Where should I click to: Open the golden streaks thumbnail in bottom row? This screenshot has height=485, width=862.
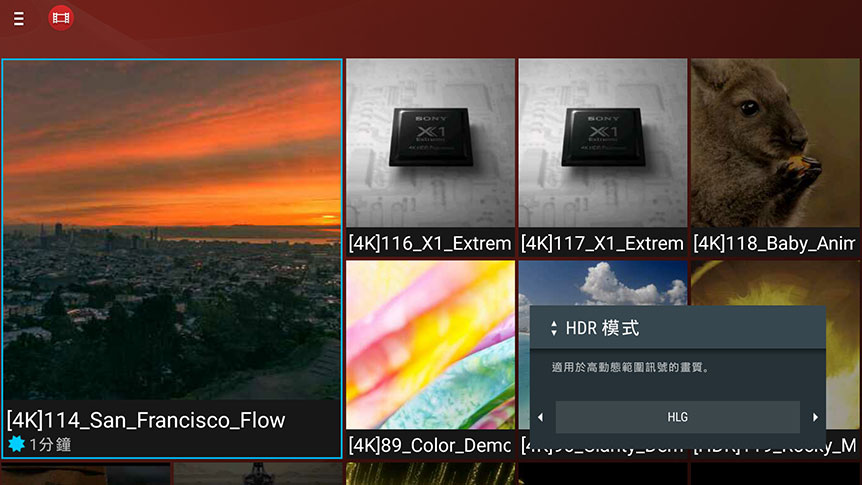pyautogui.click(x=430, y=473)
